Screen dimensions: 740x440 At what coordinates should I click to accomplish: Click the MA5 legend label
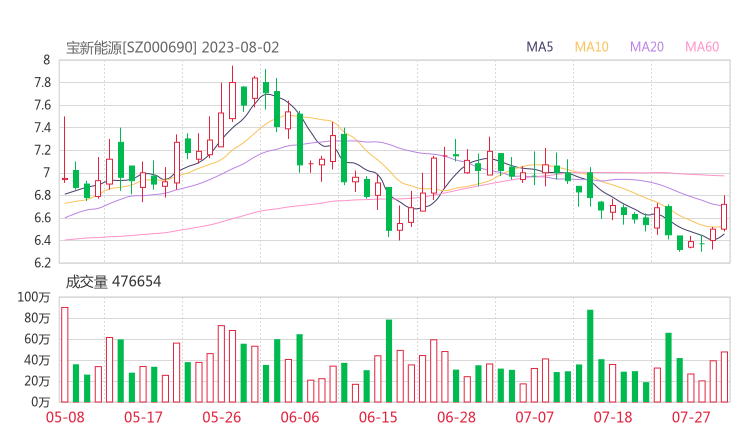(x=539, y=47)
